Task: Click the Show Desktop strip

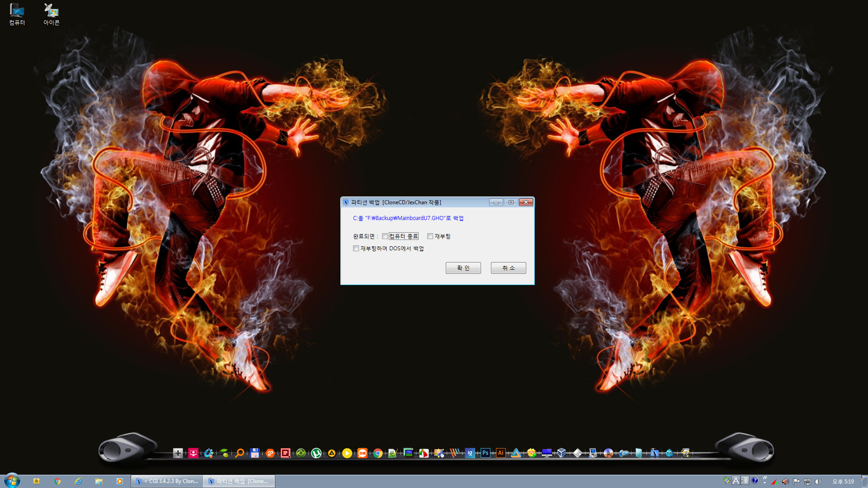Action: point(864,481)
